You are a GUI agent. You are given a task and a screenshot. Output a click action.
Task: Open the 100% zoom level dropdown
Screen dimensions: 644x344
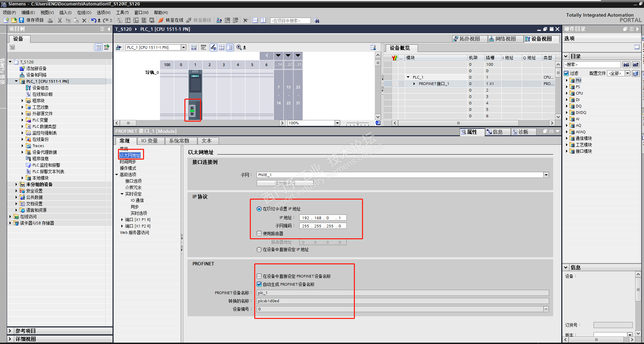[x=337, y=123]
